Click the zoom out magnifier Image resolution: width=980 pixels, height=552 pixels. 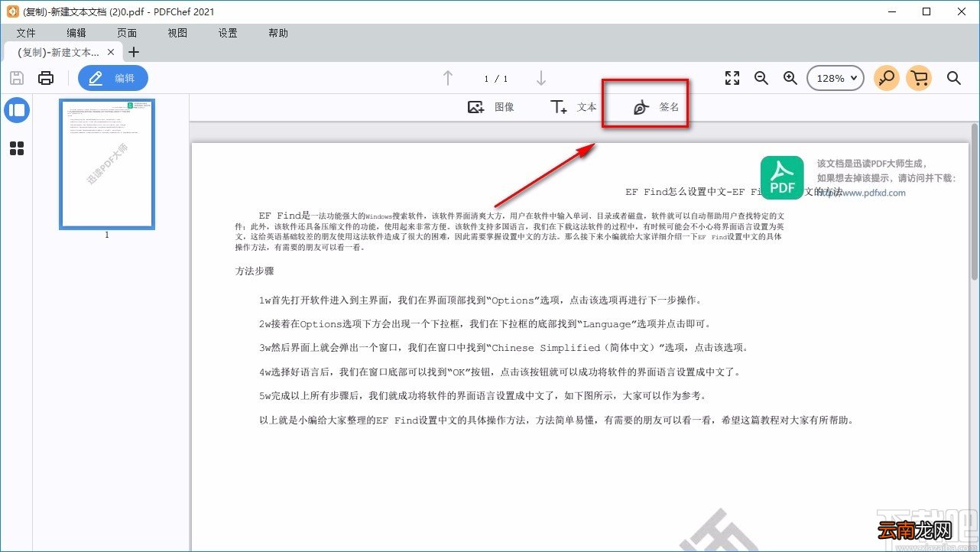click(761, 78)
